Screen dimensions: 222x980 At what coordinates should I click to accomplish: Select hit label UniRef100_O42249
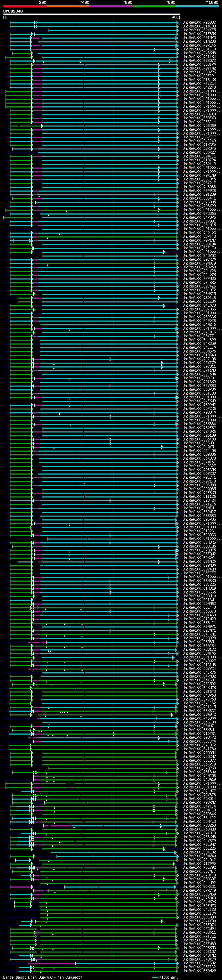click(199, 141)
